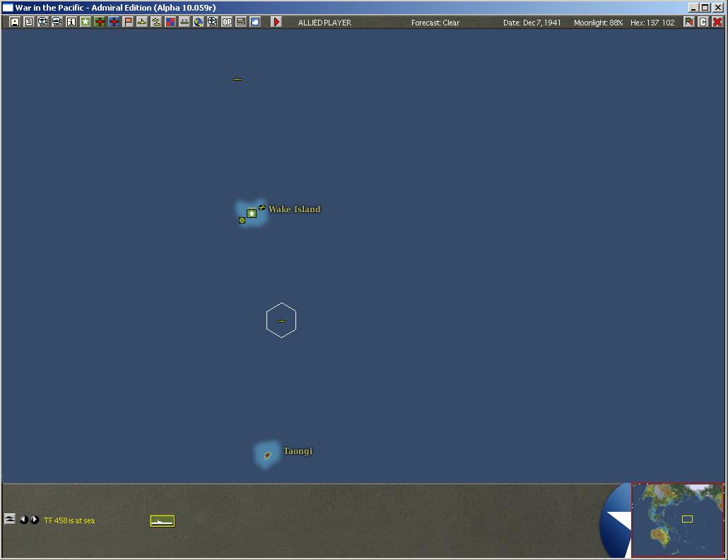Click the red end-turn arrow
This screenshot has width=728, height=560.
tap(276, 22)
